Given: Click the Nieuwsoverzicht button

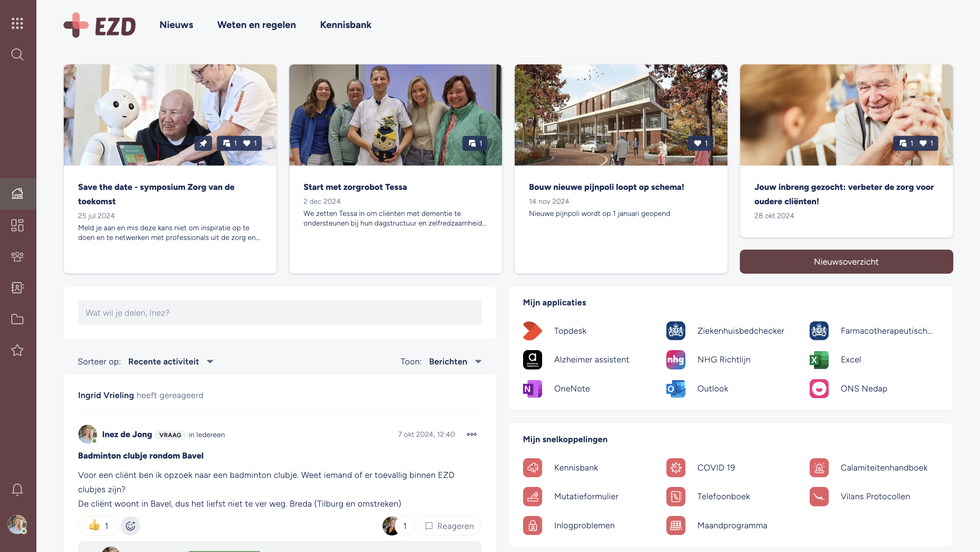Looking at the screenshot, I should pos(846,262).
